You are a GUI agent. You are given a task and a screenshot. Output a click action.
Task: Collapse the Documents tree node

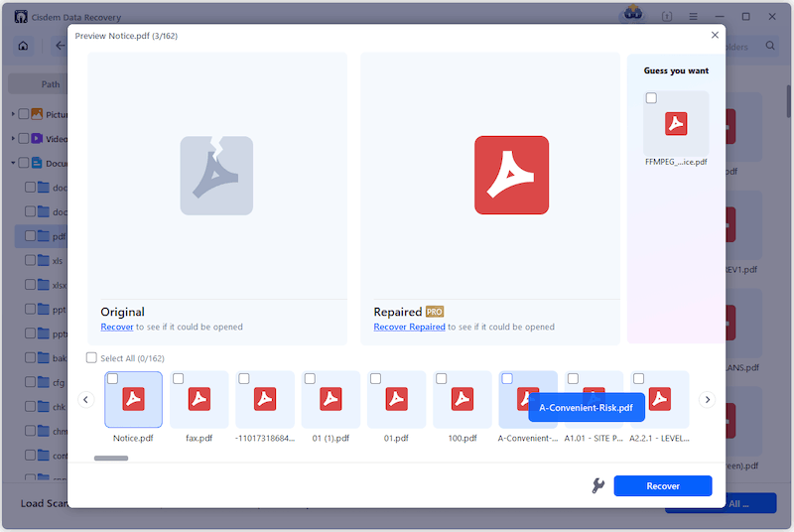click(x=13, y=163)
